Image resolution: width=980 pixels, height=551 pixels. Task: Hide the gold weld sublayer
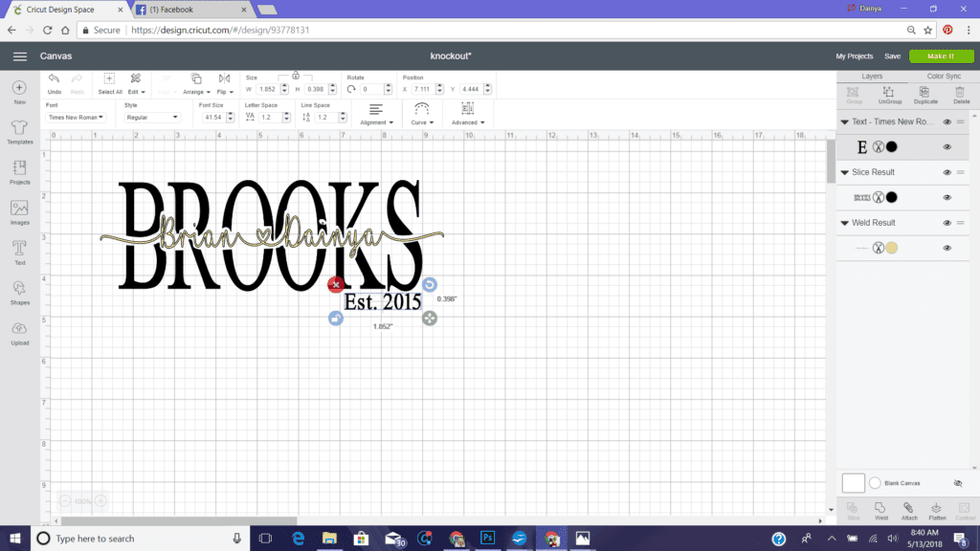tap(947, 248)
